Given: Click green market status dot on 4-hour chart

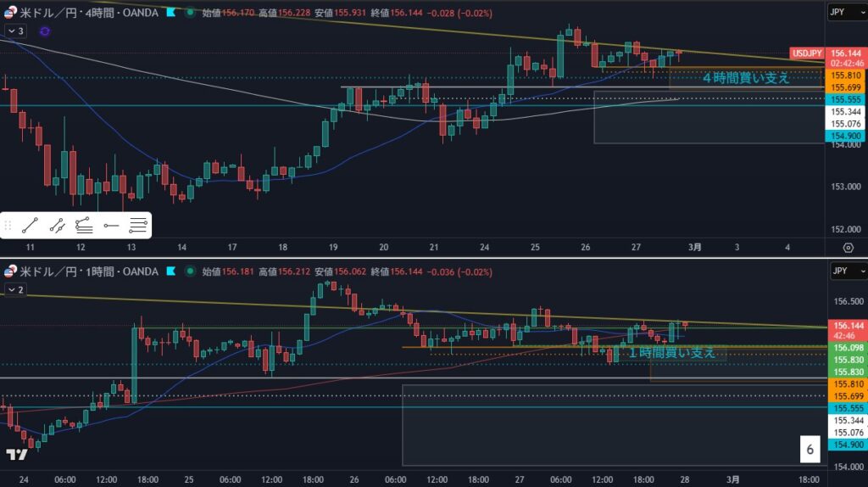Looking at the screenshot, I should 189,14.
